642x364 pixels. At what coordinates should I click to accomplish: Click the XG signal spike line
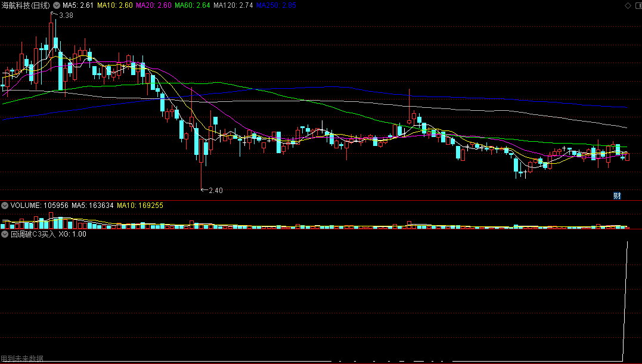click(625, 302)
